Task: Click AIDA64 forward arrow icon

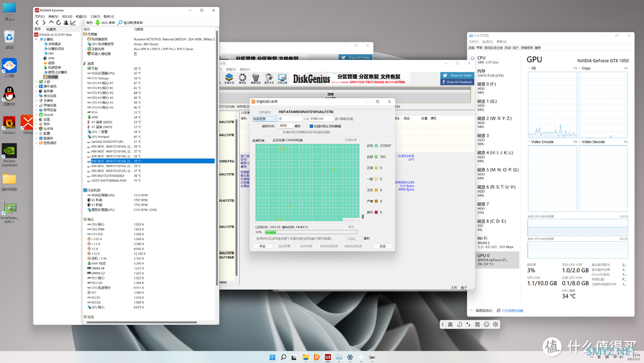Action: 44,23
